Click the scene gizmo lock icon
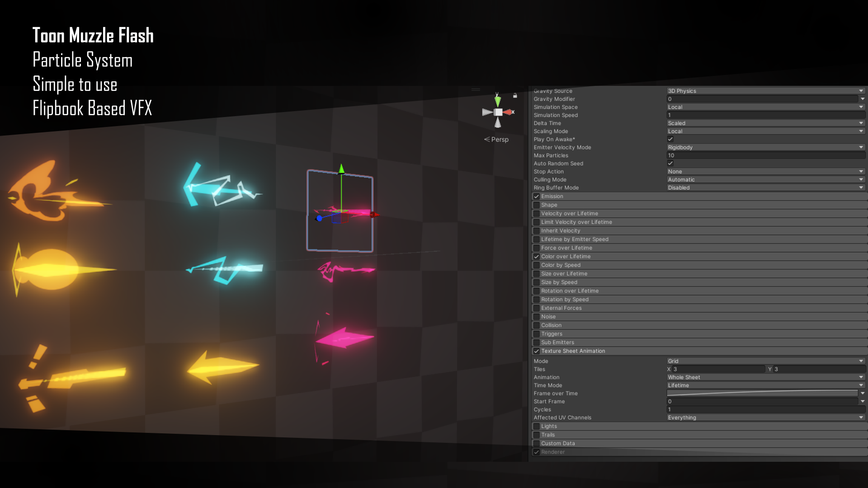Image resolution: width=868 pixels, height=488 pixels. pos(515,96)
